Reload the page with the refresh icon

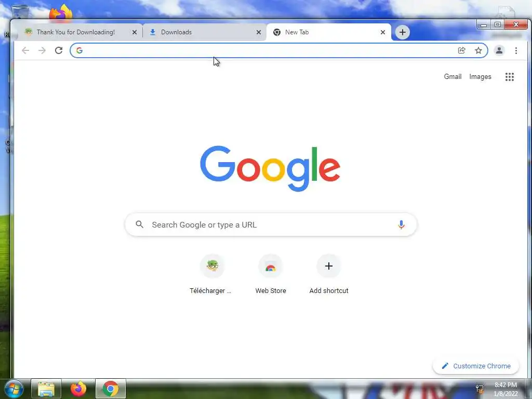[x=59, y=50]
